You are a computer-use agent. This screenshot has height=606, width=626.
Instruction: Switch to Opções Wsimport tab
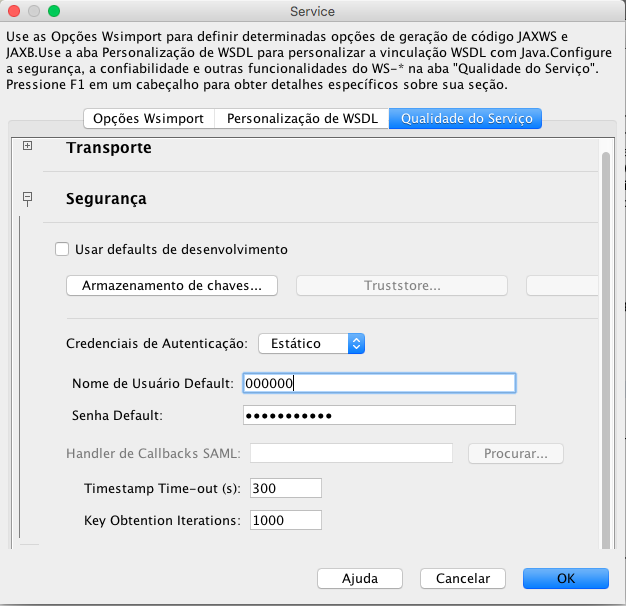(149, 119)
